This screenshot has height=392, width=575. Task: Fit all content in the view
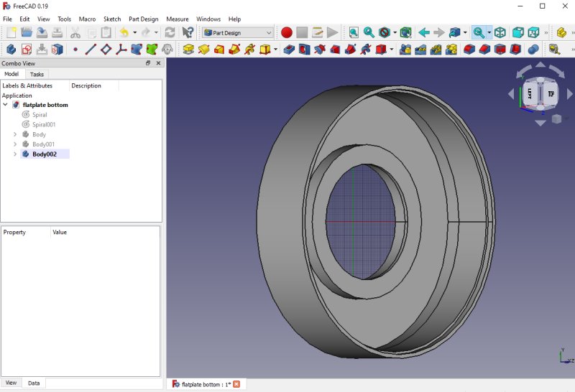[x=354, y=32]
